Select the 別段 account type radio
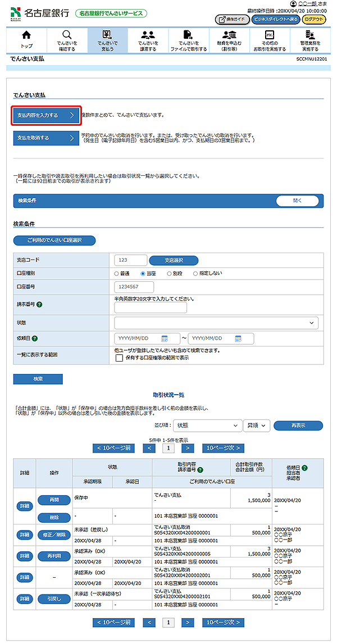Viewport: 337px width, 644px height. (169, 273)
